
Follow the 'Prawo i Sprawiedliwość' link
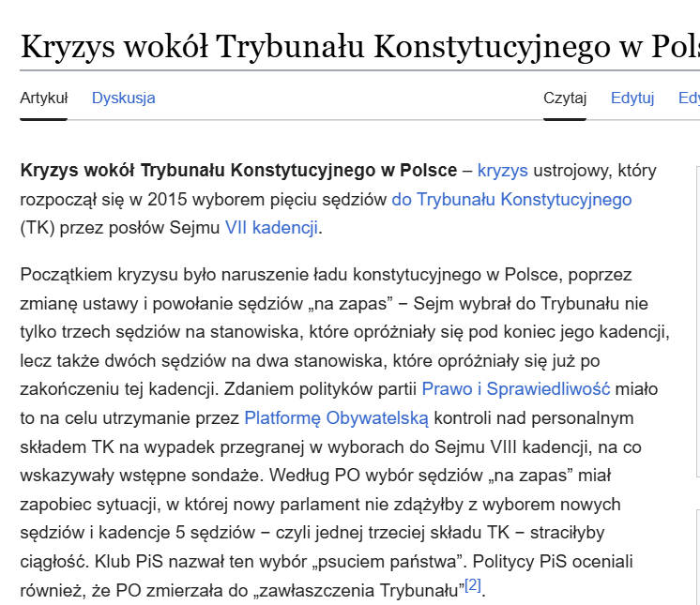click(x=516, y=389)
